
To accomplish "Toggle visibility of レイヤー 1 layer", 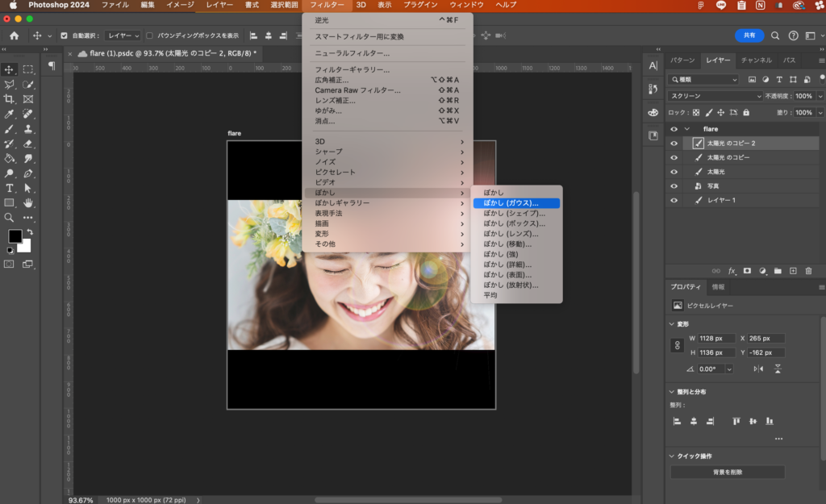I will click(674, 199).
